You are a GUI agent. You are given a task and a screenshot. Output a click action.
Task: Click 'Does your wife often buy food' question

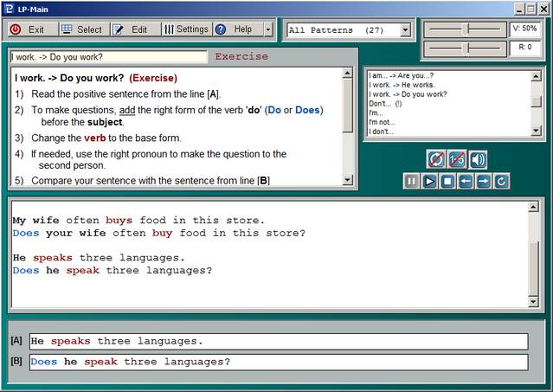pos(159,233)
